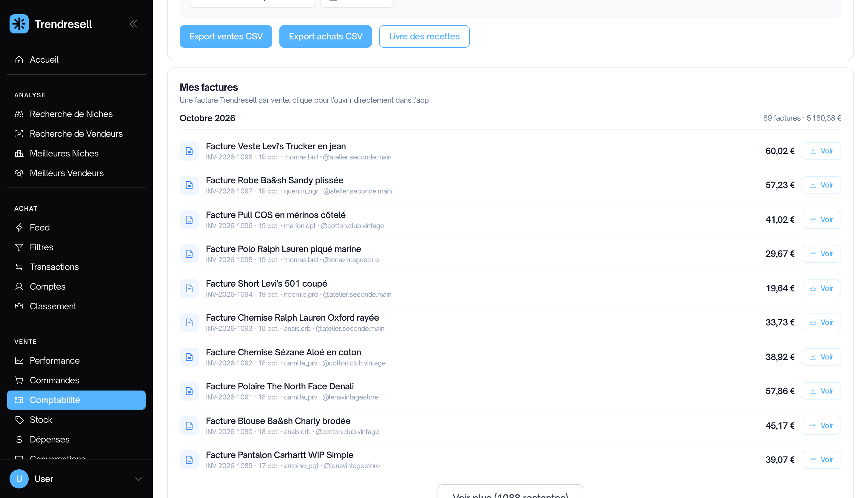Open the Accueil home page
The width and height of the screenshot is (868, 498).
(x=76, y=60)
